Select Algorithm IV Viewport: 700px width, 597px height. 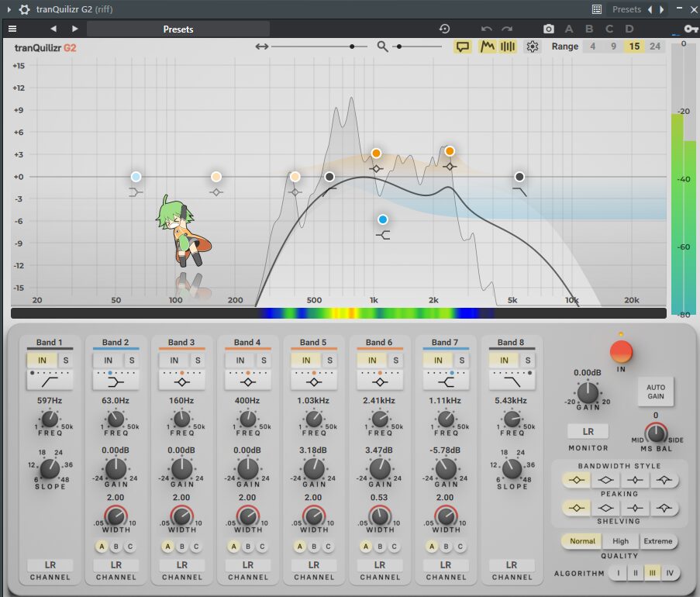coord(670,573)
